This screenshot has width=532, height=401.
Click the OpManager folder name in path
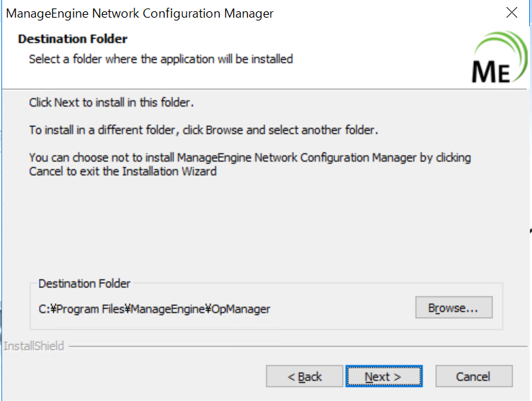242,309
